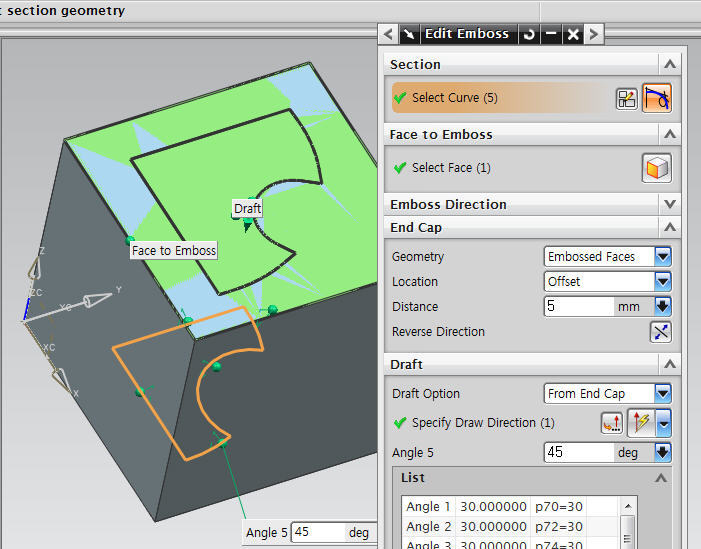Open the Geometry dropdown showing Embossed Faces

[663, 257]
